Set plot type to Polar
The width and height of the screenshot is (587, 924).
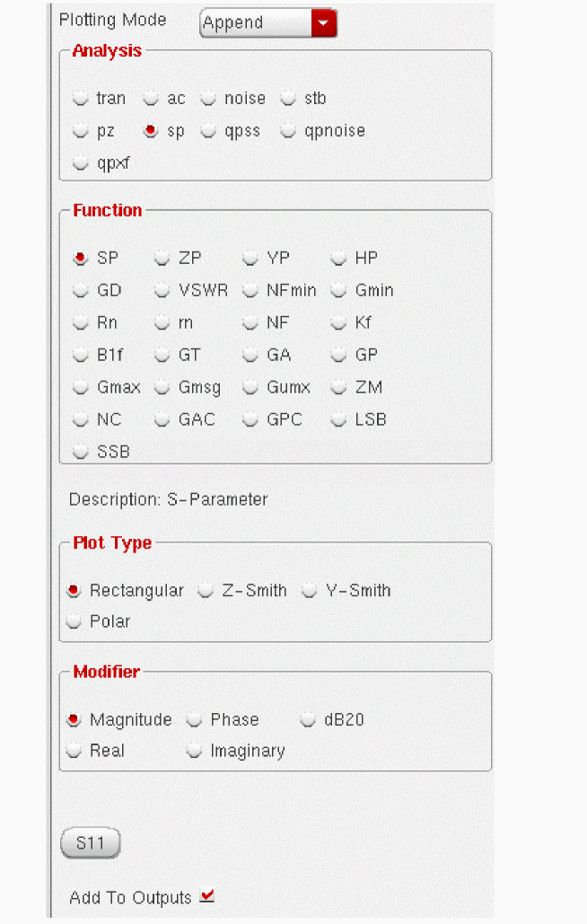74,621
